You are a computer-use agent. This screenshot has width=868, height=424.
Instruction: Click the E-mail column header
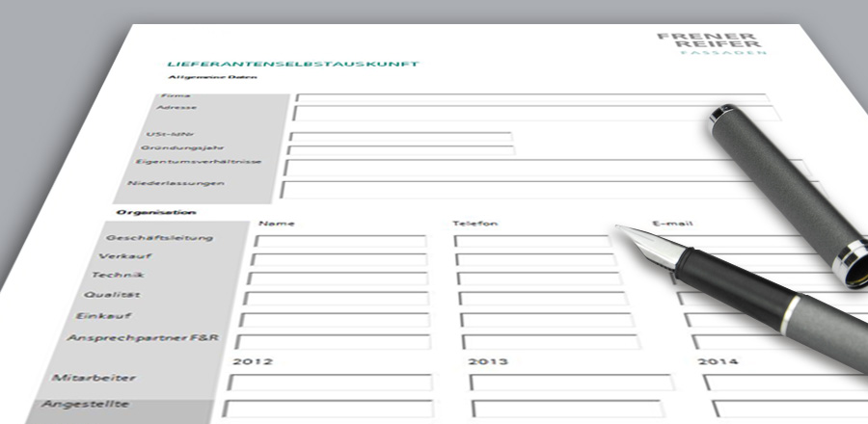tap(672, 224)
